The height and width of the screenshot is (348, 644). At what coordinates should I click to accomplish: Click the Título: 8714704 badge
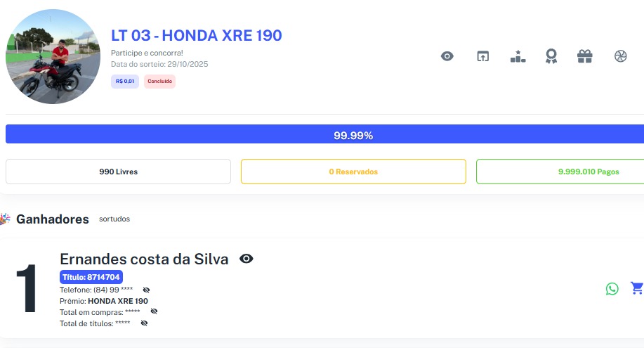coord(91,277)
